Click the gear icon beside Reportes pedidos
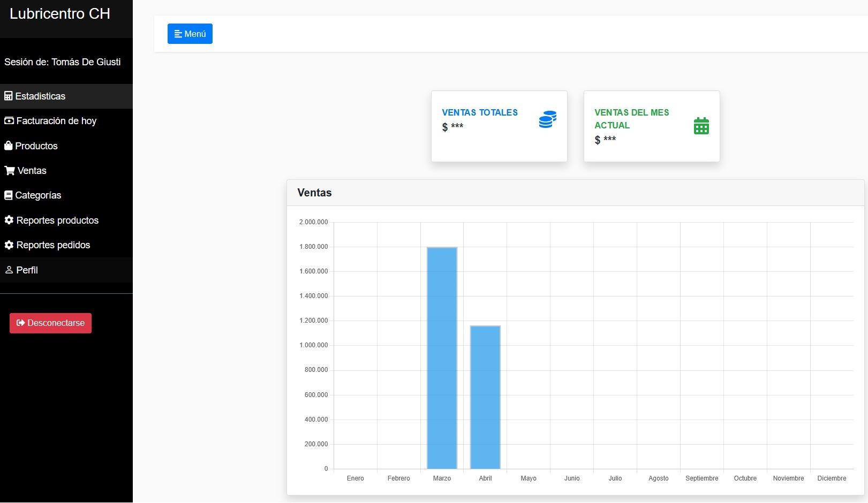 click(x=9, y=245)
